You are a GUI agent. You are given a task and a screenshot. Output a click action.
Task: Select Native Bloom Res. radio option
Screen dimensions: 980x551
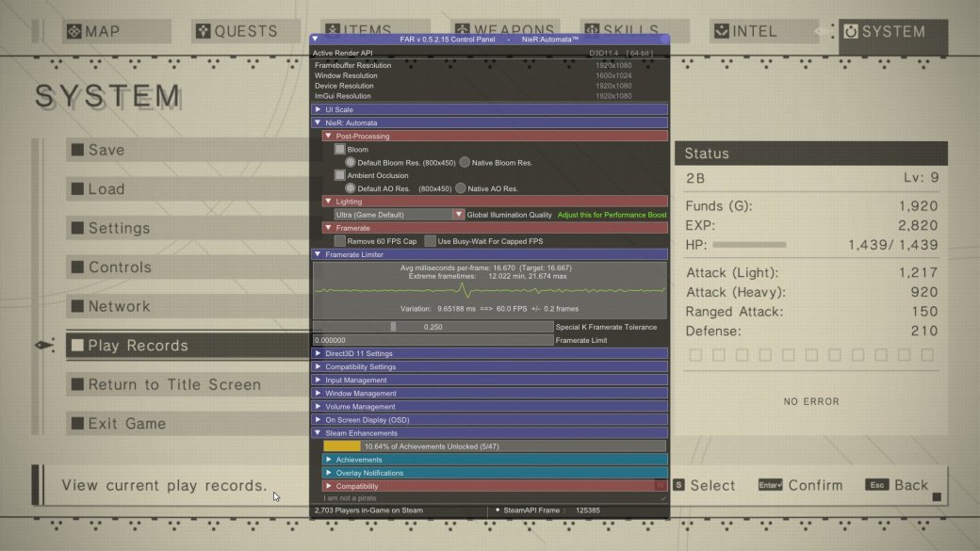pos(465,162)
